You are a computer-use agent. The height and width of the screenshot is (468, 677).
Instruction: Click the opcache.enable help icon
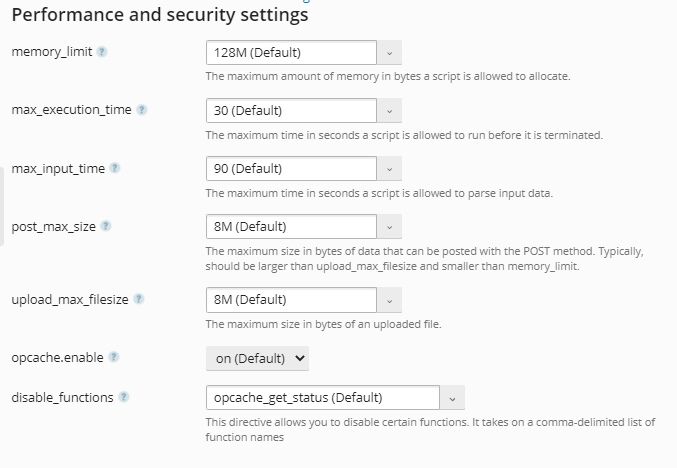pos(114,357)
